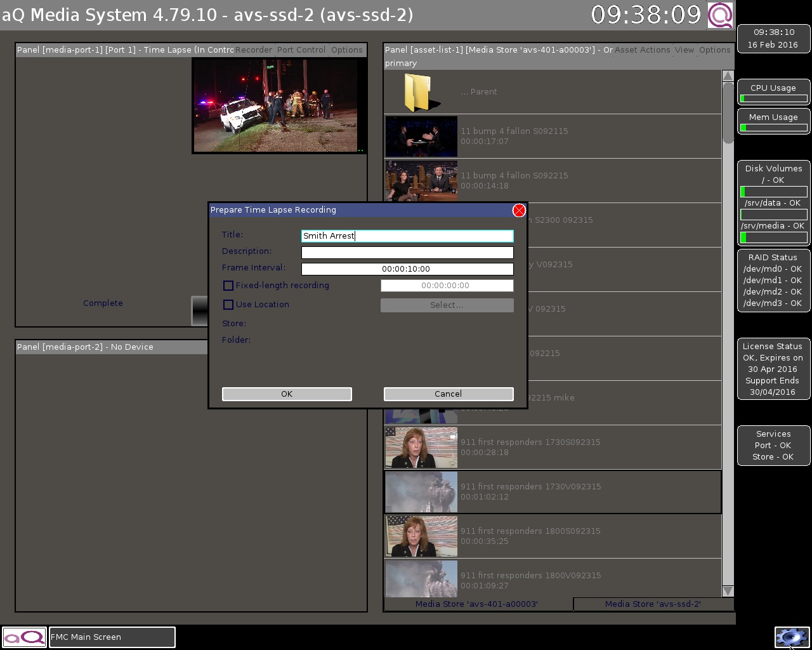
Task: Click the '... Parent' label
Action: click(479, 92)
